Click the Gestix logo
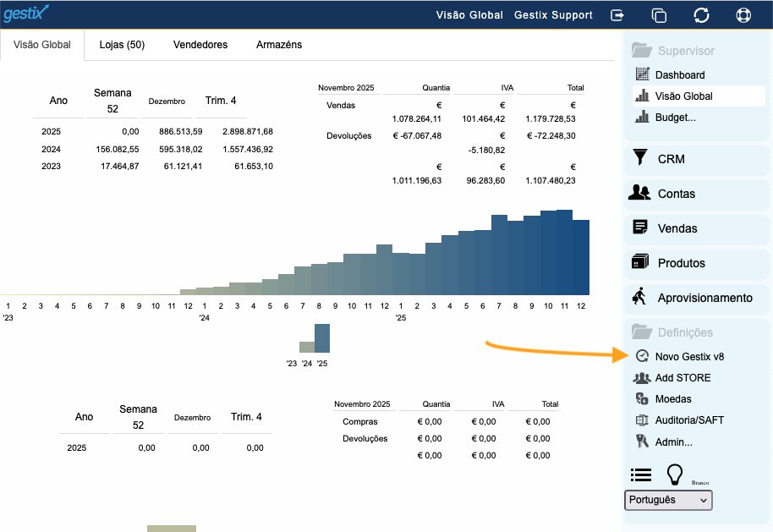This screenshot has height=532, width=773. tap(26, 14)
